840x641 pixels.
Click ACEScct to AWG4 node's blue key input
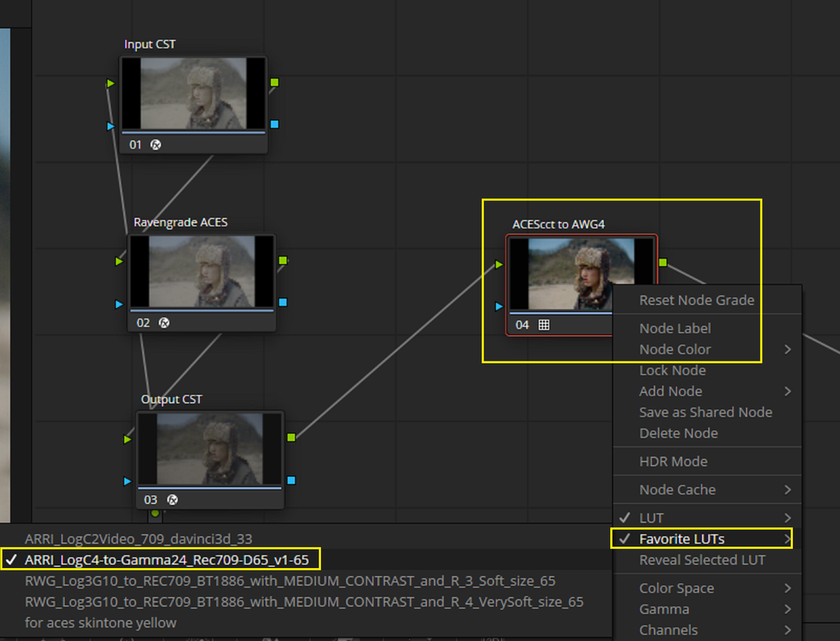(x=499, y=306)
